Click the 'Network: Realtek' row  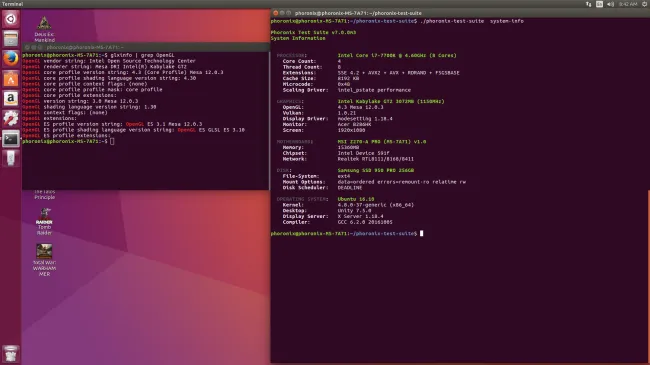point(348,159)
